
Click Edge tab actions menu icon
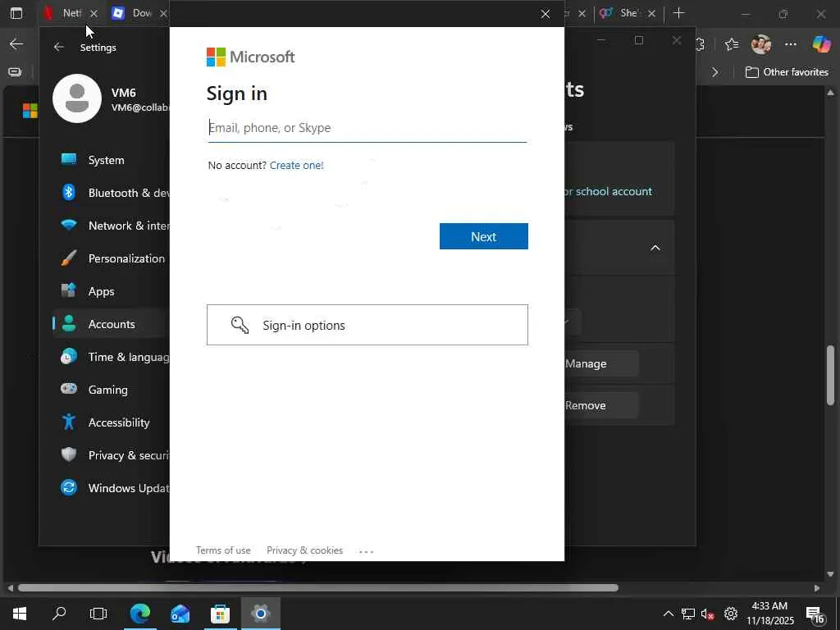[x=16, y=13]
